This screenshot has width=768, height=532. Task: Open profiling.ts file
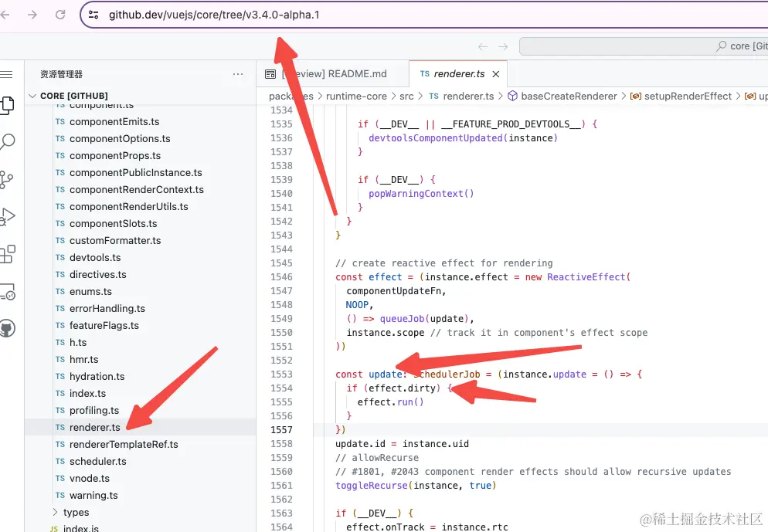point(94,411)
